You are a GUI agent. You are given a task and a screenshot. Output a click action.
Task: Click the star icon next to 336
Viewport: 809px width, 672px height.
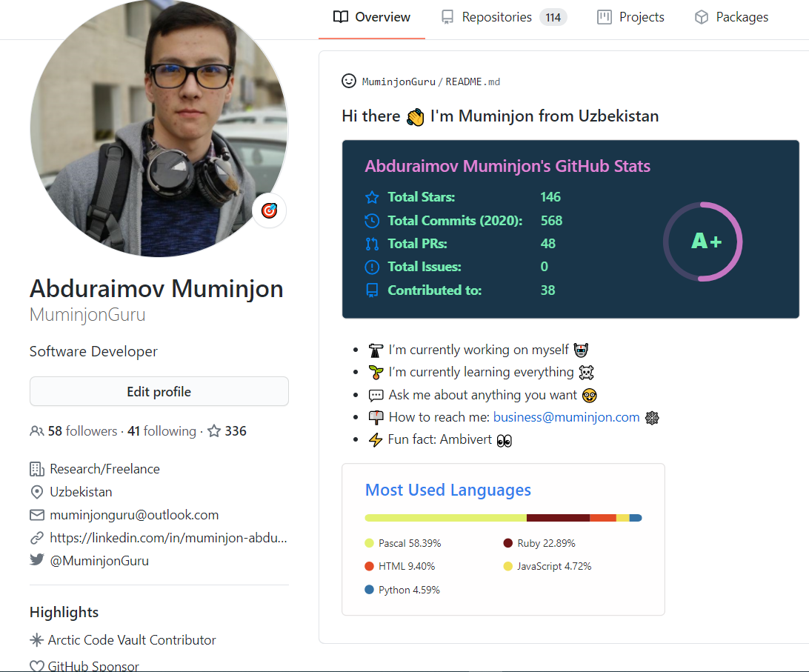click(x=214, y=431)
